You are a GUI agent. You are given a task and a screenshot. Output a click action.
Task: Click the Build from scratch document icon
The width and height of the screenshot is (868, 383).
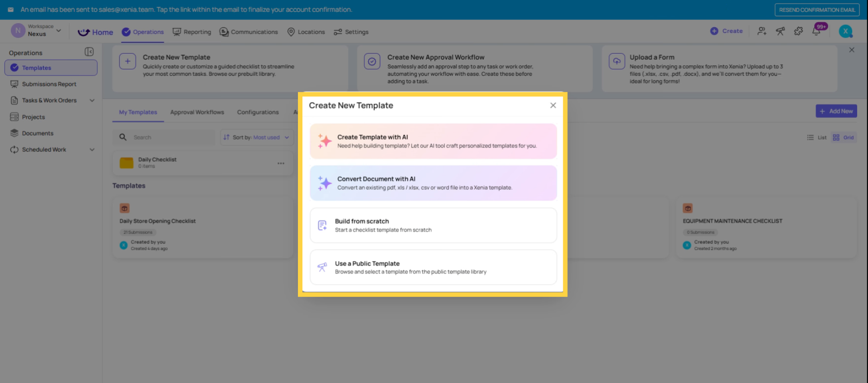322,225
